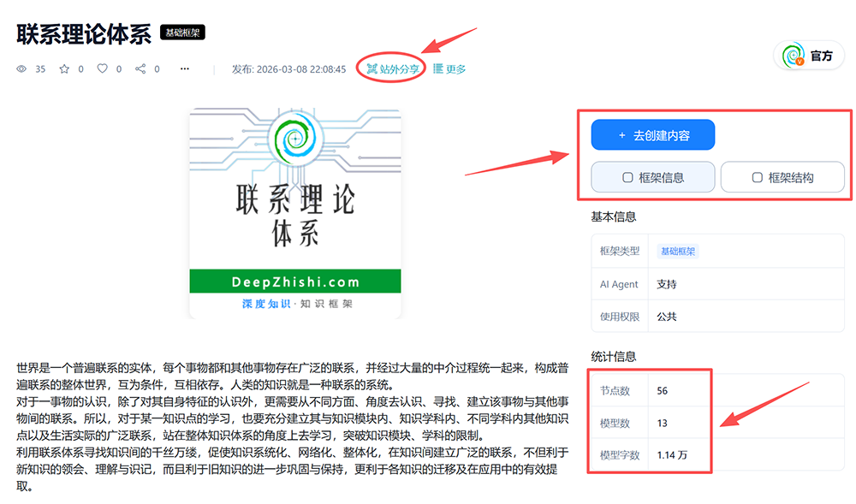Image resolution: width=856 pixels, height=504 pixels.
Task: Click the publish date 2026-03-08 22:08:45
Action: click(301, 69)
